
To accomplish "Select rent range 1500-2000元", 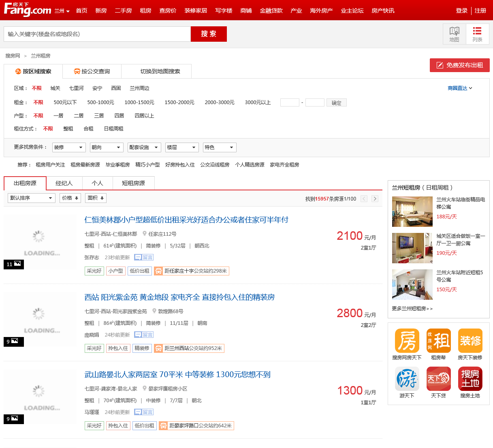I will tap(179, 102).
